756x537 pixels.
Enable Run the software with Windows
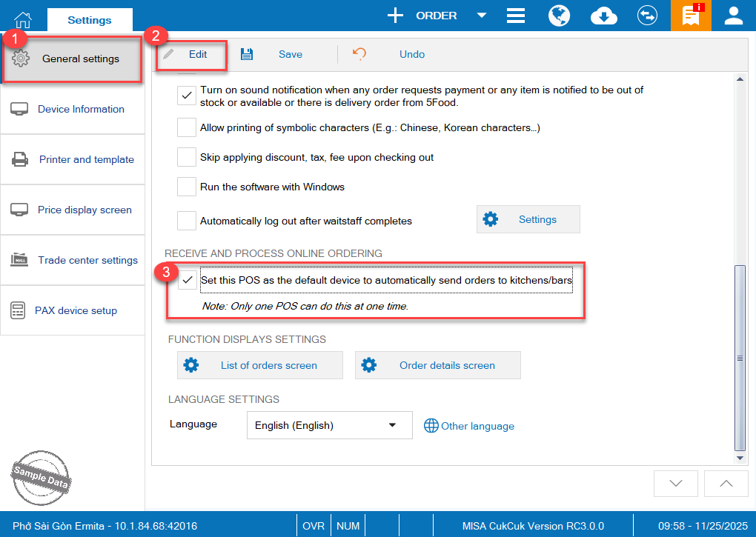coord(187,187)
